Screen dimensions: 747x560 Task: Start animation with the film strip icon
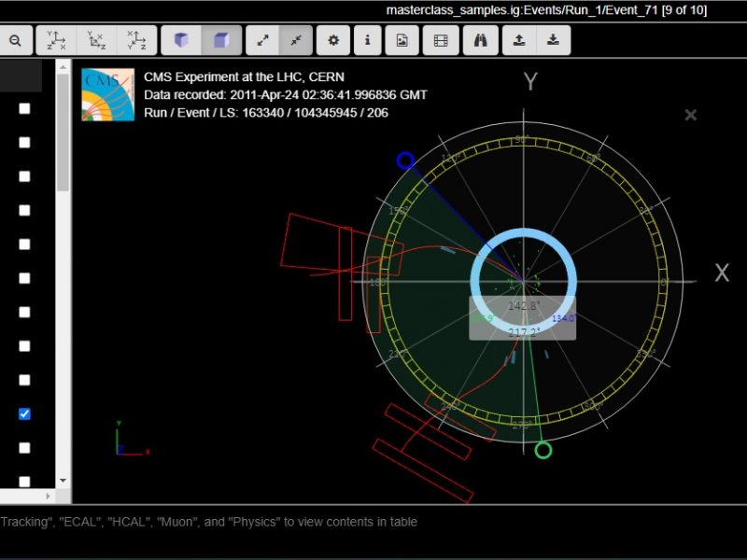[x=441, y=40]
